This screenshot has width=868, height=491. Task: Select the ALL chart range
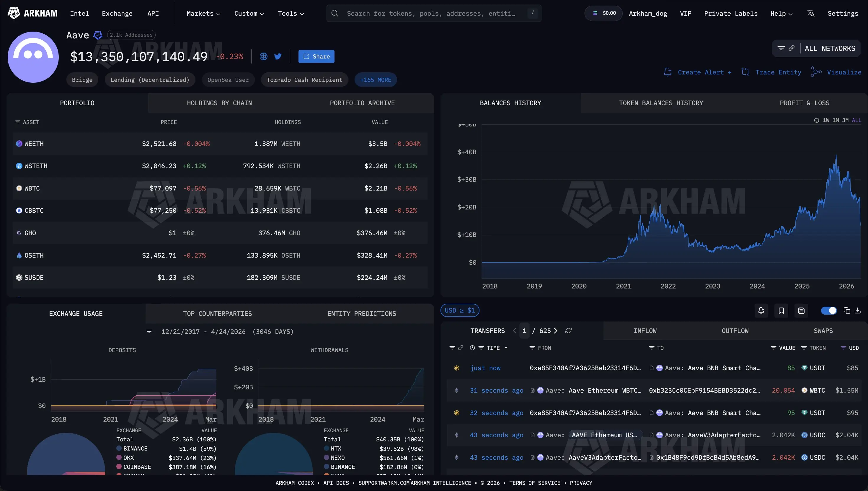pos(856,120)
